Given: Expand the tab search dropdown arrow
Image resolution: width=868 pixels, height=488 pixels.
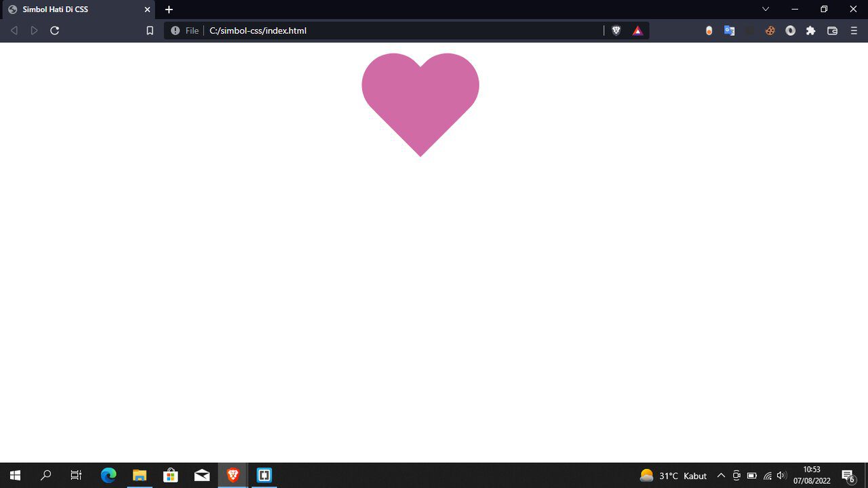Looking at the screenshot, I should click(x=766, y=9).
